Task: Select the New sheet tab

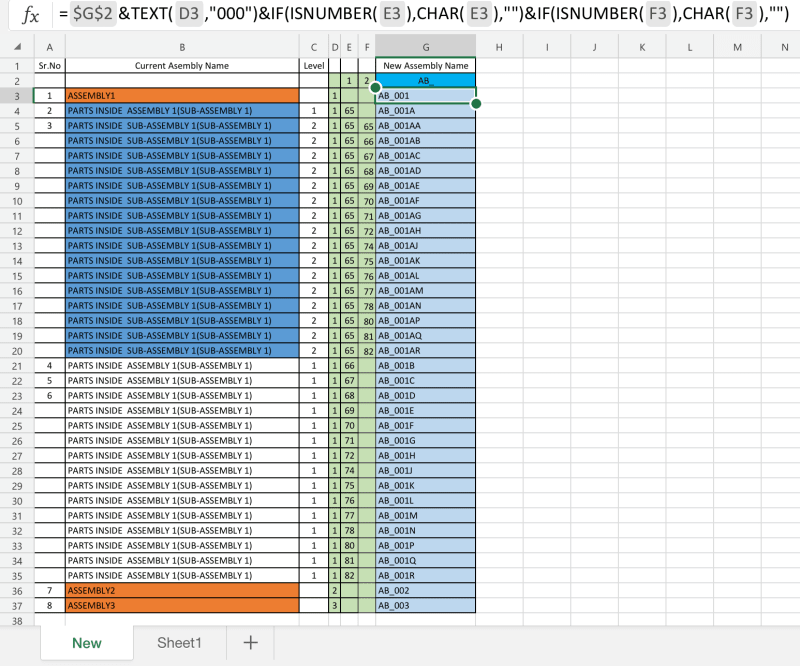Action: (x=87, y=643)
